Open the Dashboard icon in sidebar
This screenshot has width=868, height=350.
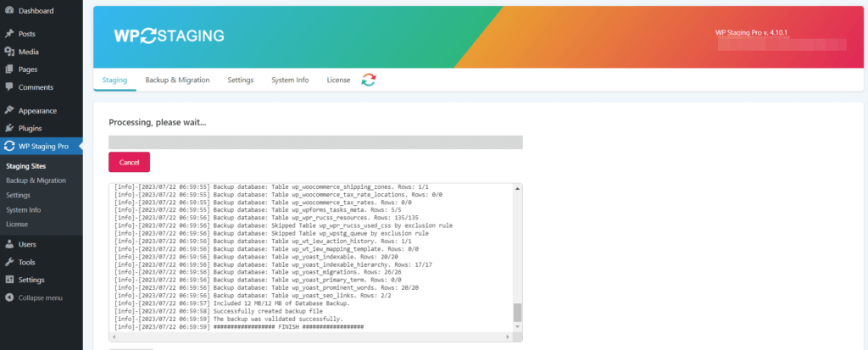[x=8, y=10]
